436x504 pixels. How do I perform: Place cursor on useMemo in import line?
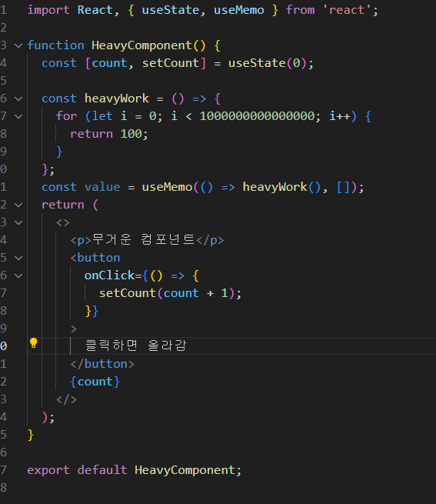tap(238, 10)
